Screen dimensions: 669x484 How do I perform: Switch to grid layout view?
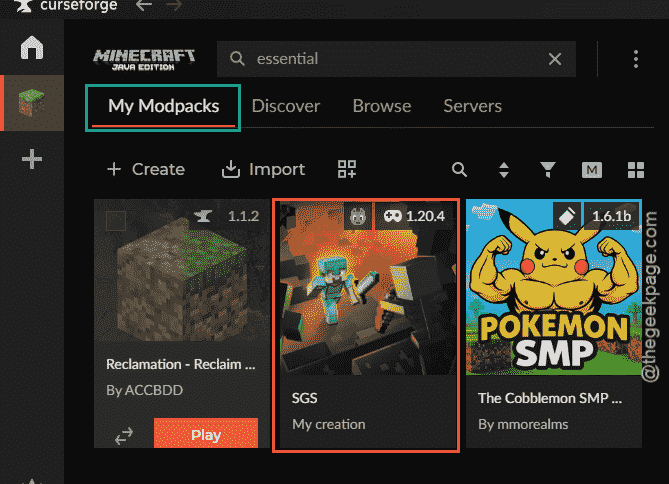[x=636, y=170]
